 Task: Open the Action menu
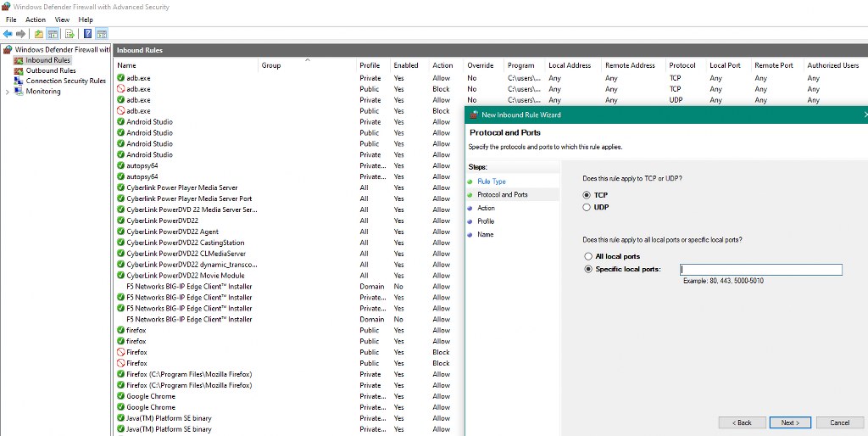(x=36, y=20)
